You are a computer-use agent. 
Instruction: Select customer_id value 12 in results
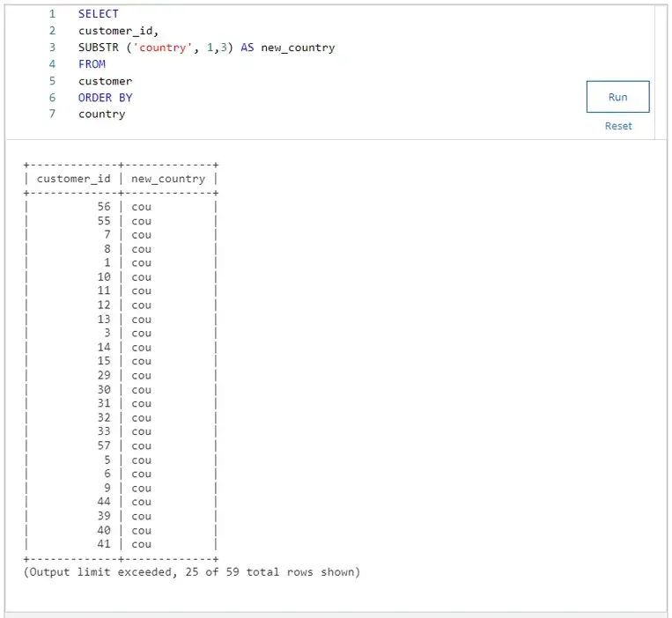104,305
